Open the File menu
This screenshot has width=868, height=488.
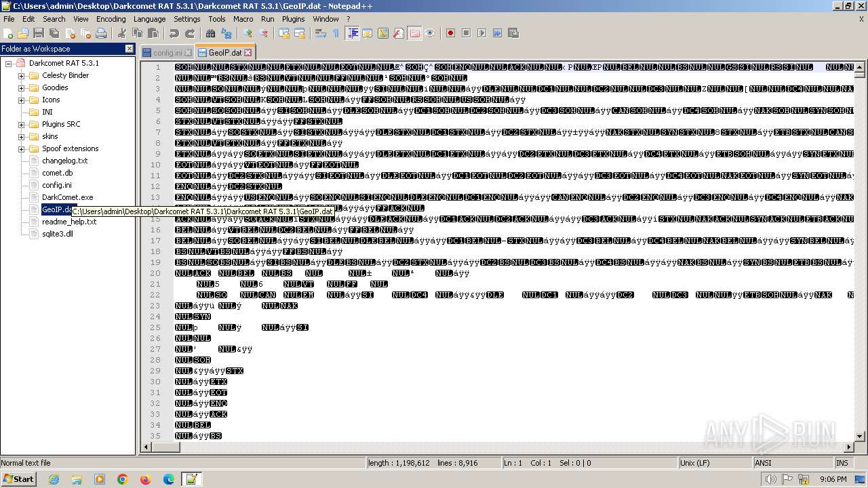9,19
